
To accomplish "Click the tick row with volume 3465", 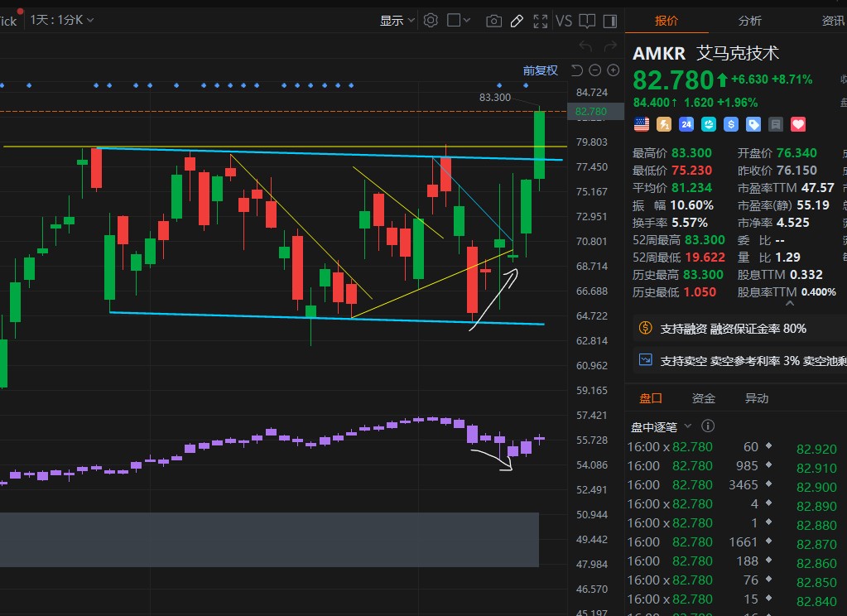I will coord(700,484).
